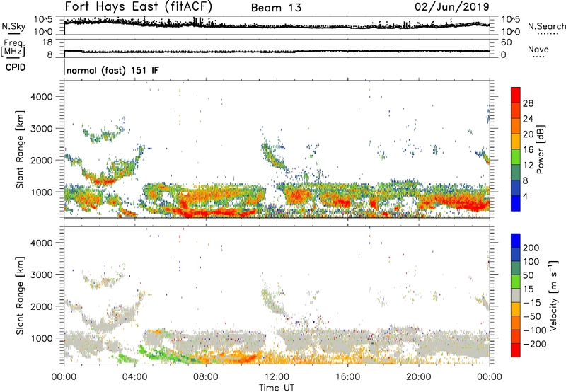Screen dimensions: 566x392
Task: Click the 'CPID' label
Action: [16, 67]
